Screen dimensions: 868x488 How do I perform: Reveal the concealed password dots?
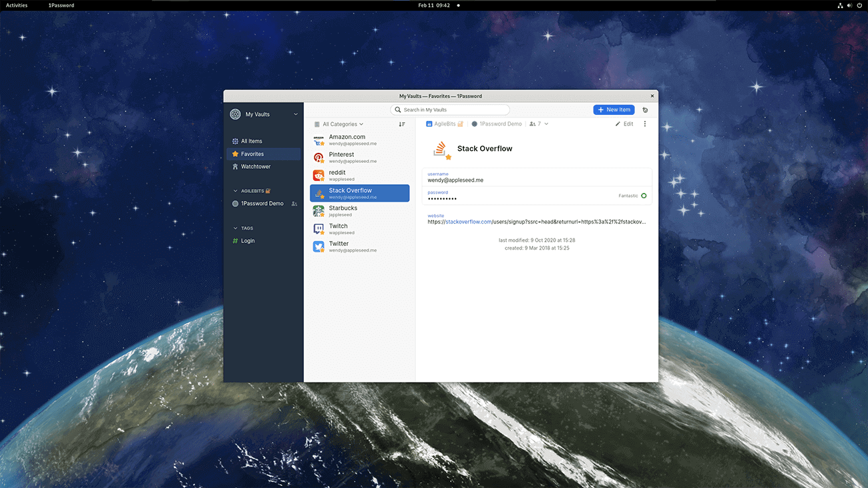pos(443,198)
